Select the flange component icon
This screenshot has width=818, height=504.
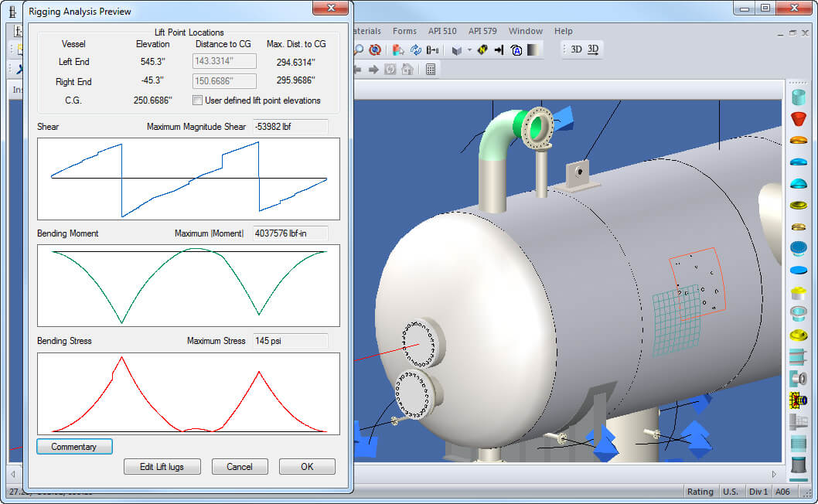(x=799, y=226)
